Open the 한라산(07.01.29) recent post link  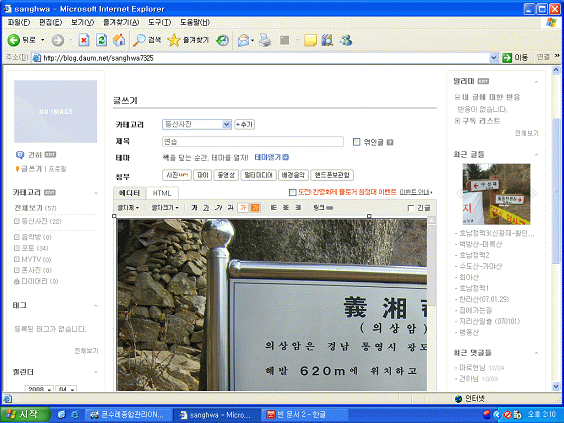pos(484,299)
